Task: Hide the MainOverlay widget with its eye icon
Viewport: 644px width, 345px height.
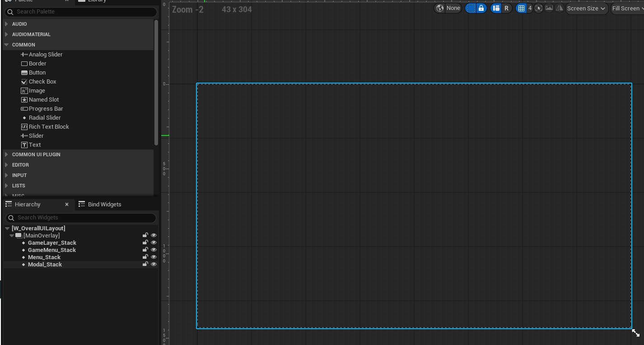Action: [x=154, y=235]
